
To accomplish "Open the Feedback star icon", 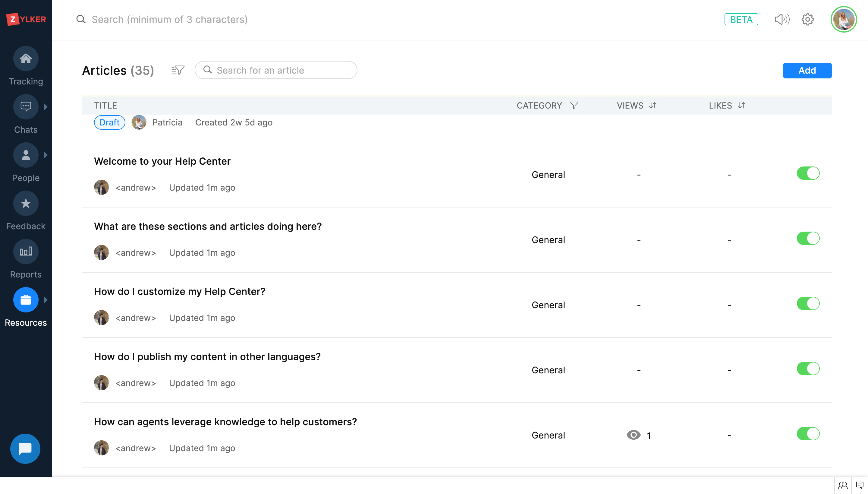I will coord(26,204).
